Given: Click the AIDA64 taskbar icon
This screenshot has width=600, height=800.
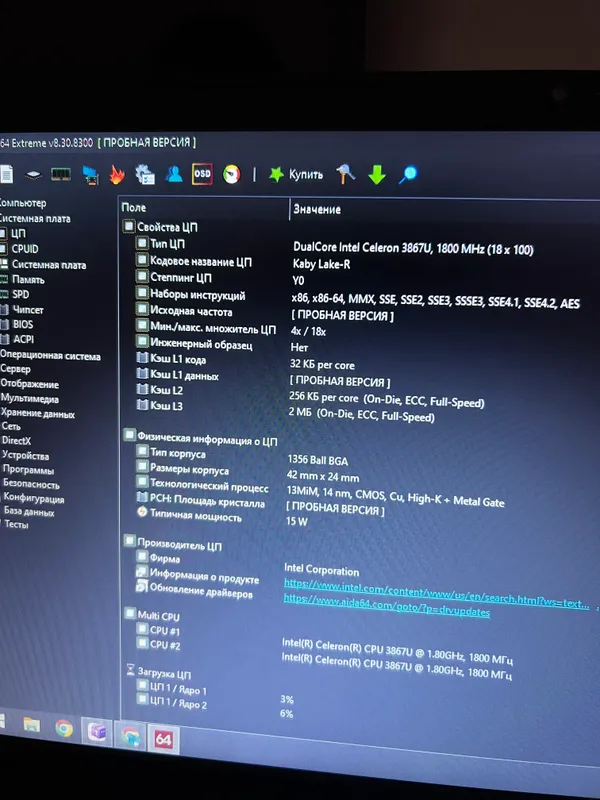Looking at the screenshot, I should click(163, 739).
